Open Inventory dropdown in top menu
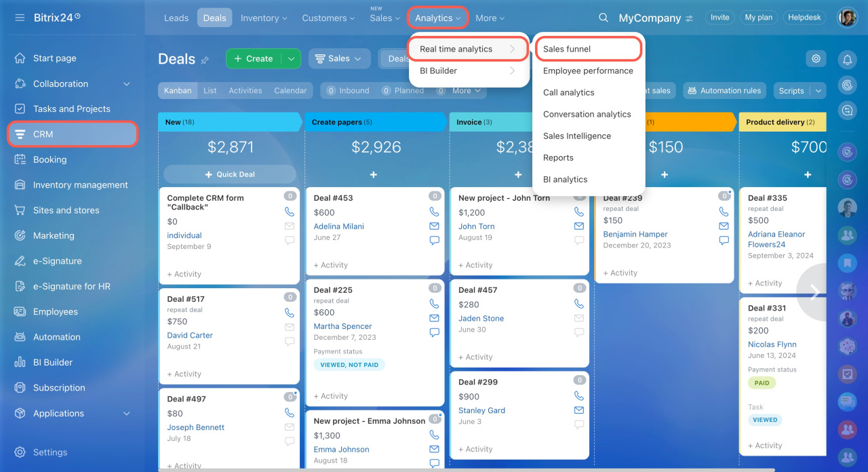The width and height of the screenshot is (868, 472). [x=264, y=18]
